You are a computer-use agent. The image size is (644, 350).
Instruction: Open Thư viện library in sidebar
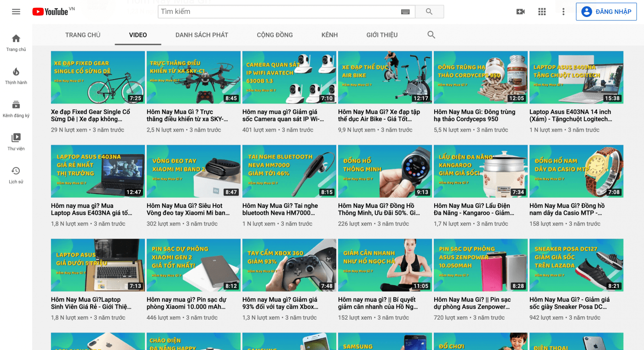pos(16,142)
